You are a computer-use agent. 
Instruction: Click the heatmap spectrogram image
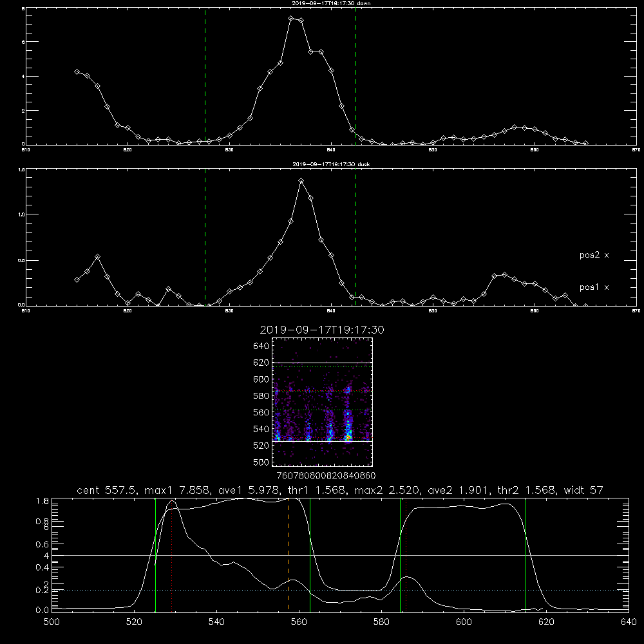point(322,402)
